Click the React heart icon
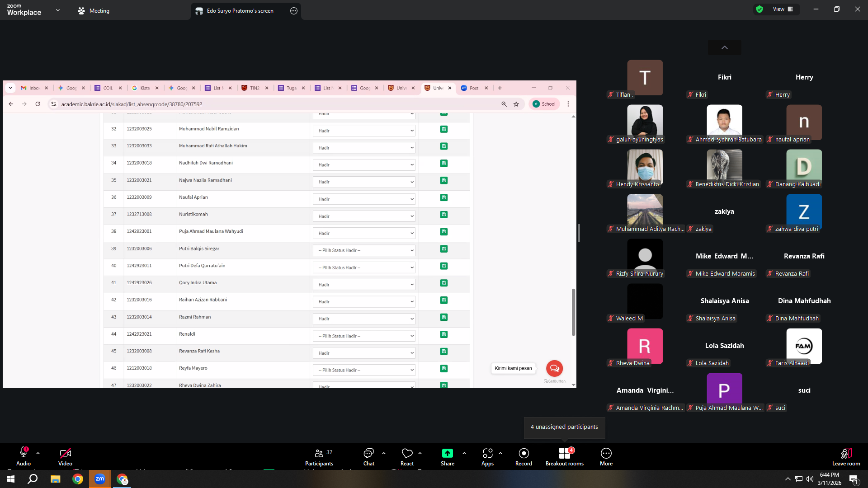This screenshot has height=488, width=868. coord(407,453)
